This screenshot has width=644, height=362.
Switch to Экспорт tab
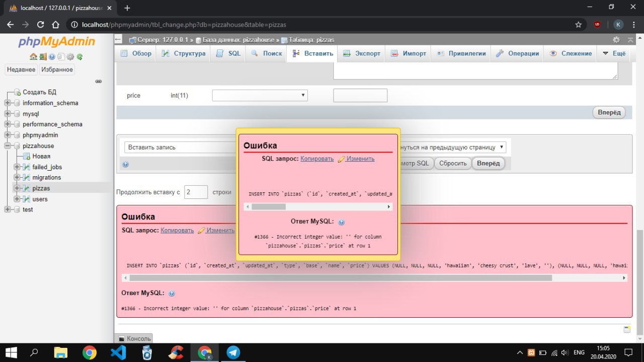[362, 53]
